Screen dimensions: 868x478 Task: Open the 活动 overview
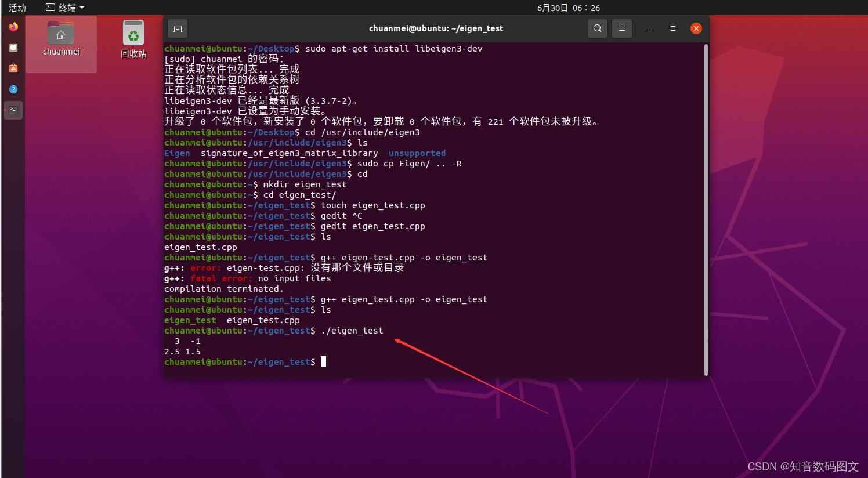pos(16,8)
